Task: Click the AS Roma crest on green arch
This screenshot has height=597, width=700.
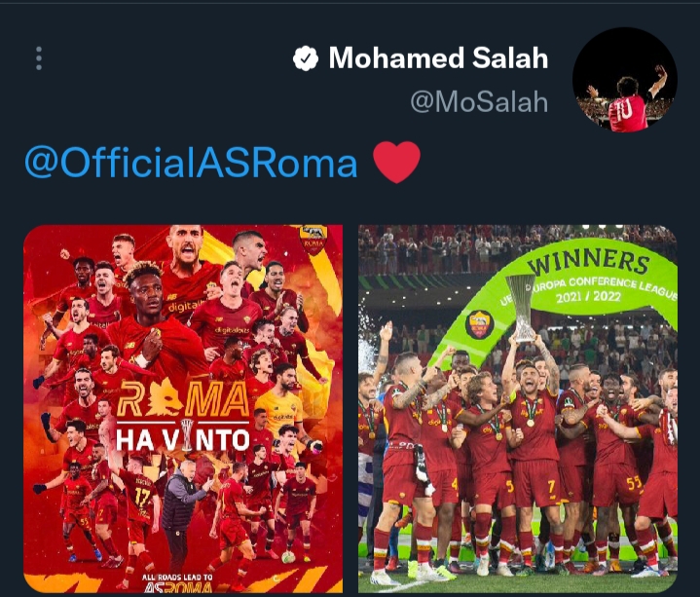Action: (479, 324)
